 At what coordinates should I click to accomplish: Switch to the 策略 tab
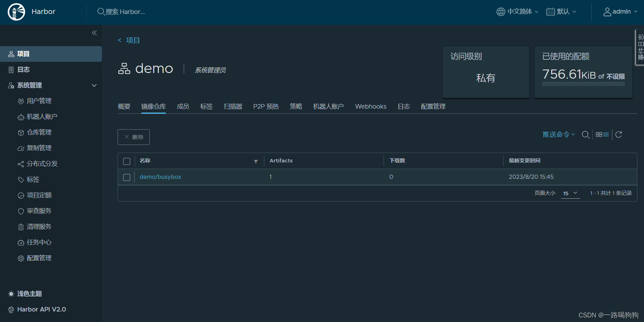[296, 107]
